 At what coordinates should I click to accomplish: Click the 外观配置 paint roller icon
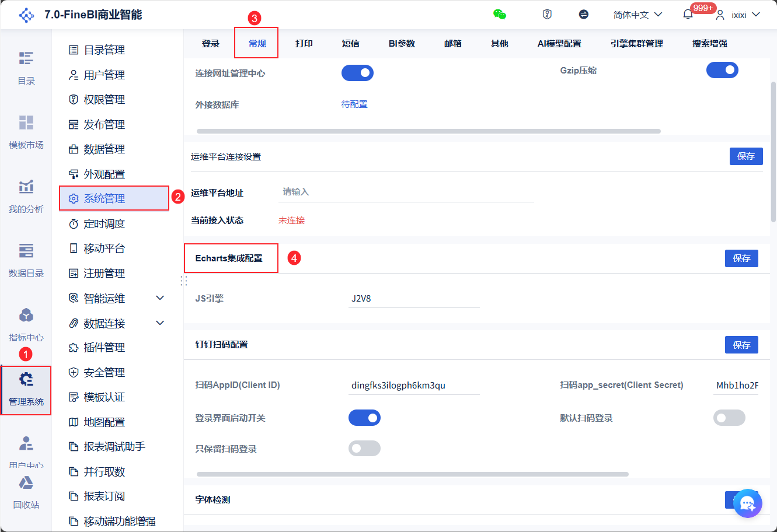point(74,174)
